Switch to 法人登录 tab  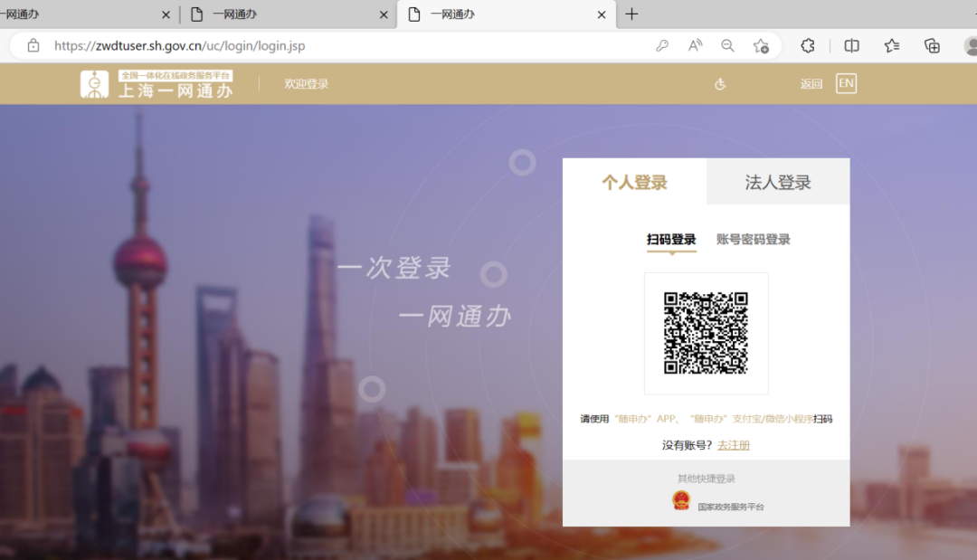[x=777, y=183]
